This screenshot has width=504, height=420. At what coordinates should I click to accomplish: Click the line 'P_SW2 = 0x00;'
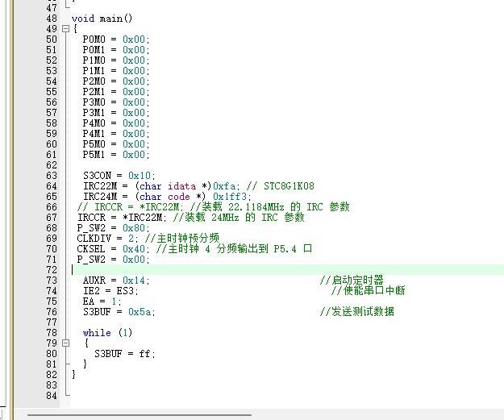pos(113,260)
